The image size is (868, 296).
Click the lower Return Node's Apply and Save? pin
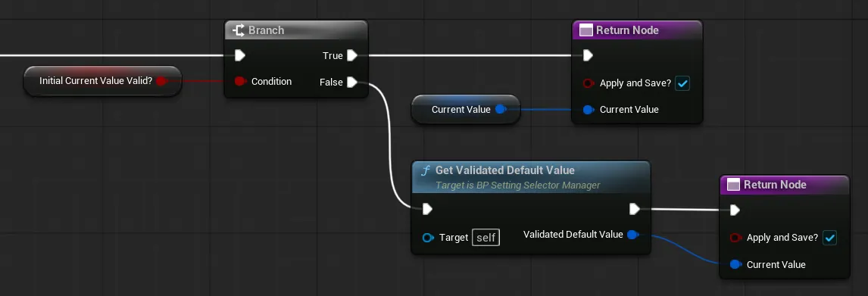tap(735, 238)
